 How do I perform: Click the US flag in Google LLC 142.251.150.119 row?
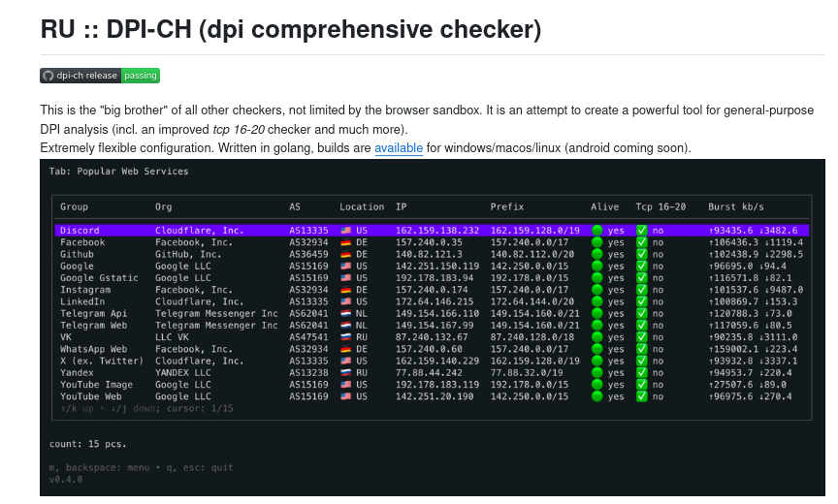[346, 266]
